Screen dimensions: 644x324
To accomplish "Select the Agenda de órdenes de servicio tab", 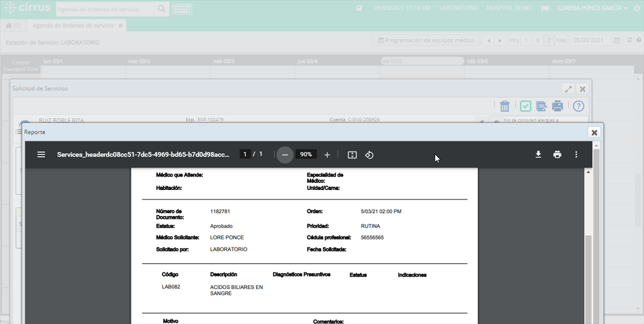I will click(72, 25).
